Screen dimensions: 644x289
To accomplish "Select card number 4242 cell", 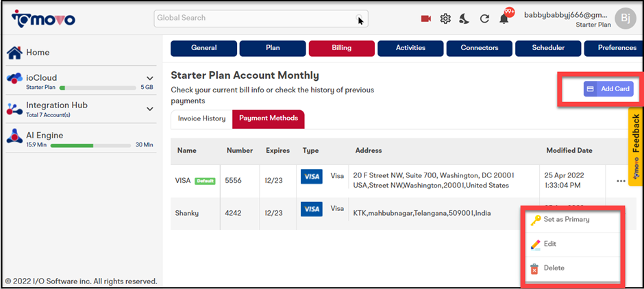I will pos(233,213).
